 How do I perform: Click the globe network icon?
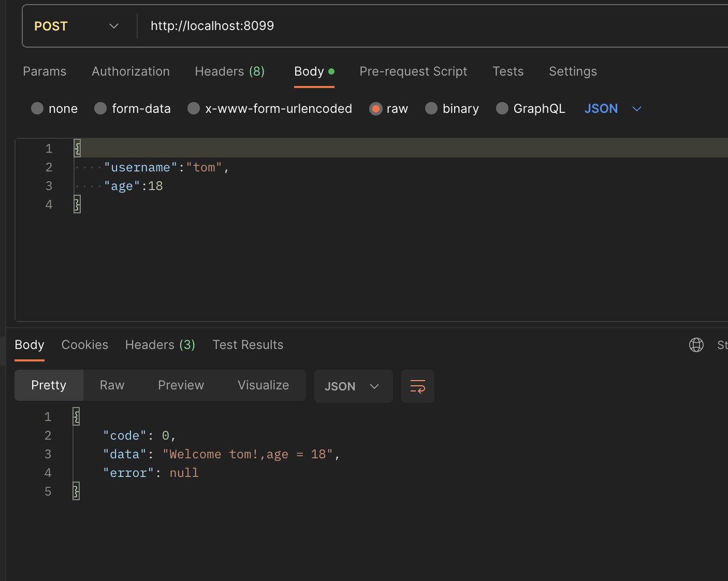(x=696, y=345)
